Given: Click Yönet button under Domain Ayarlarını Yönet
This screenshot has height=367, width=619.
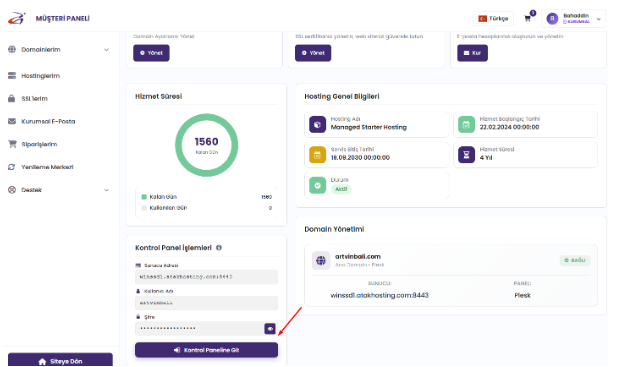Looking at the screenshot, I should [151, 53].
